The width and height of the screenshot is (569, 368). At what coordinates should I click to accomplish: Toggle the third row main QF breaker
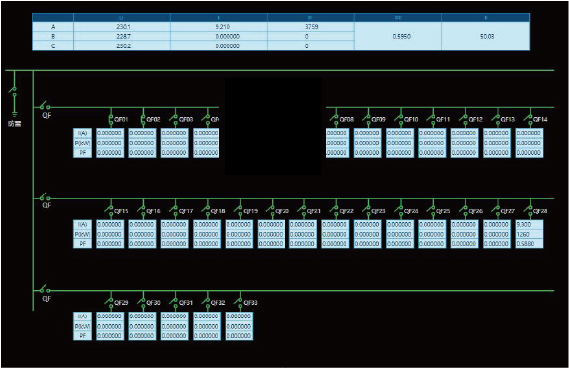coord(45,290)
